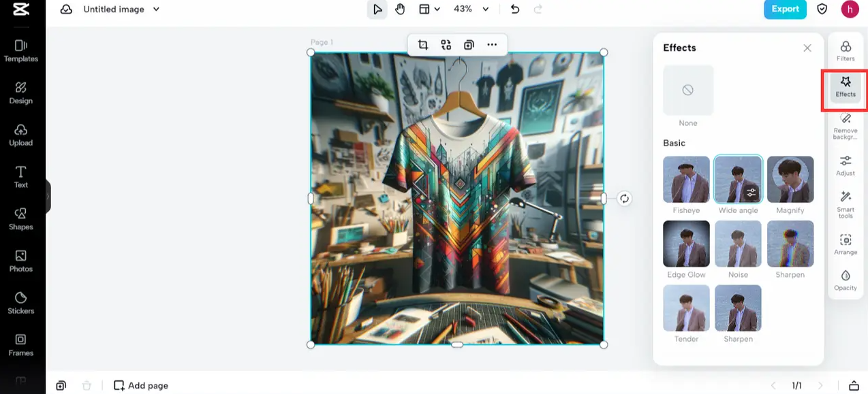Click the redo arrow icon
Image resolution: width=868 pixels, height=394 pixels.
coord(538,10)
